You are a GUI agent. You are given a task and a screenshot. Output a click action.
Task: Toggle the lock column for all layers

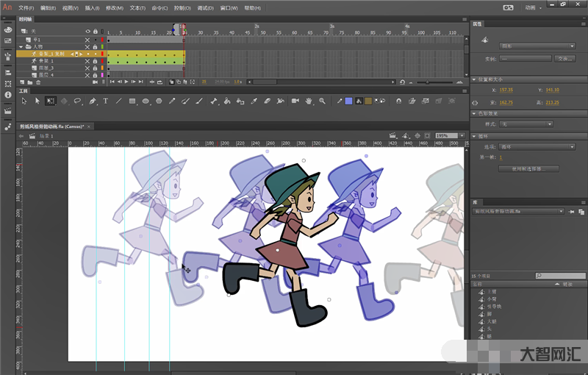pos(95,31)
